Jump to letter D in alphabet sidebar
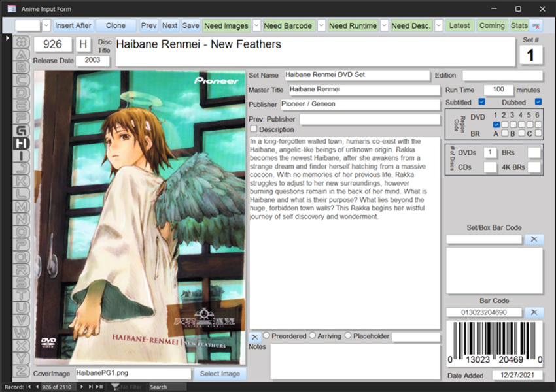556x392 pixels. [22, 92]
